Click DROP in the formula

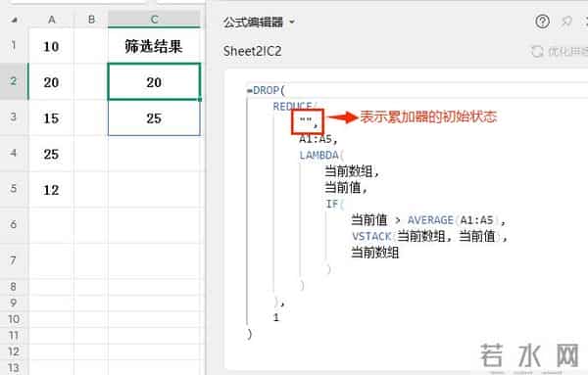tap(266, 90)
